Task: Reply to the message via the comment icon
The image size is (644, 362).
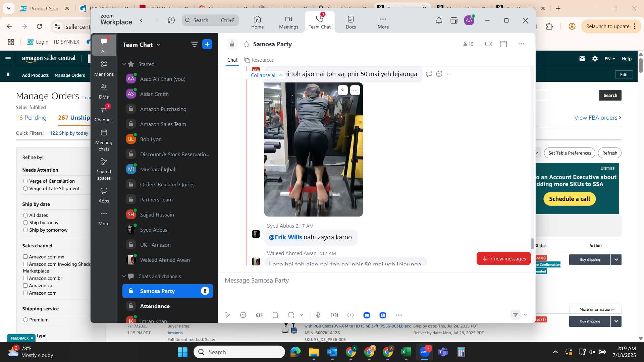Action: pyautogui.click(x=429, y=74)
